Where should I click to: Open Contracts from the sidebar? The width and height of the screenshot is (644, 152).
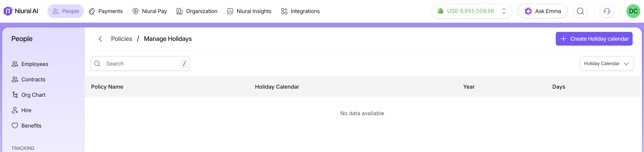[x=33, y=79]
